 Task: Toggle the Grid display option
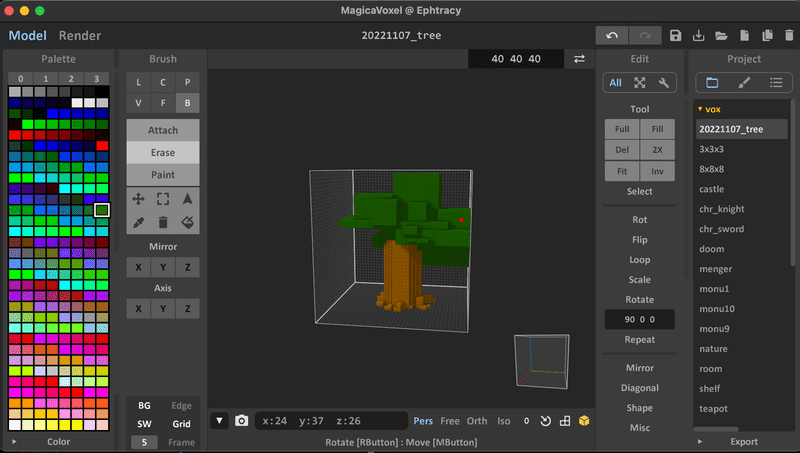[181, 424]
